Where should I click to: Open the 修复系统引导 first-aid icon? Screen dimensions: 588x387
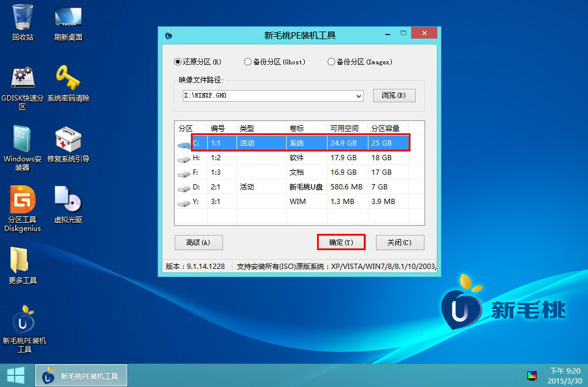click(x=68, y=140)
